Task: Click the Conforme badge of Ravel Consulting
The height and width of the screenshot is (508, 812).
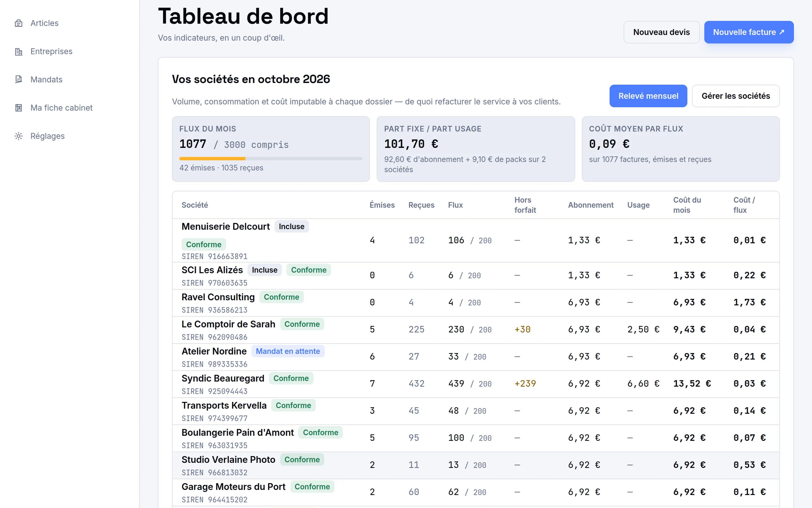Action: (x=281, y=297)
